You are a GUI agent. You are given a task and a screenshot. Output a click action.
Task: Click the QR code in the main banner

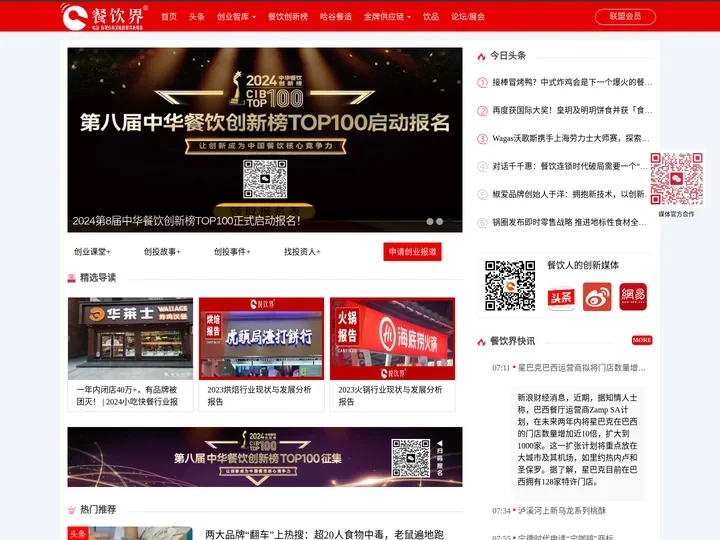pos(265,179)
